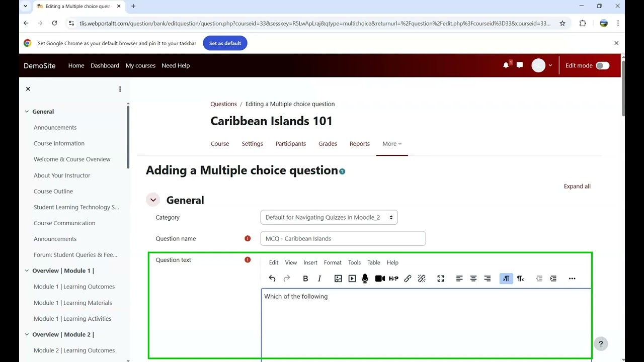Close the course index drawer

(x=28, y=89)
